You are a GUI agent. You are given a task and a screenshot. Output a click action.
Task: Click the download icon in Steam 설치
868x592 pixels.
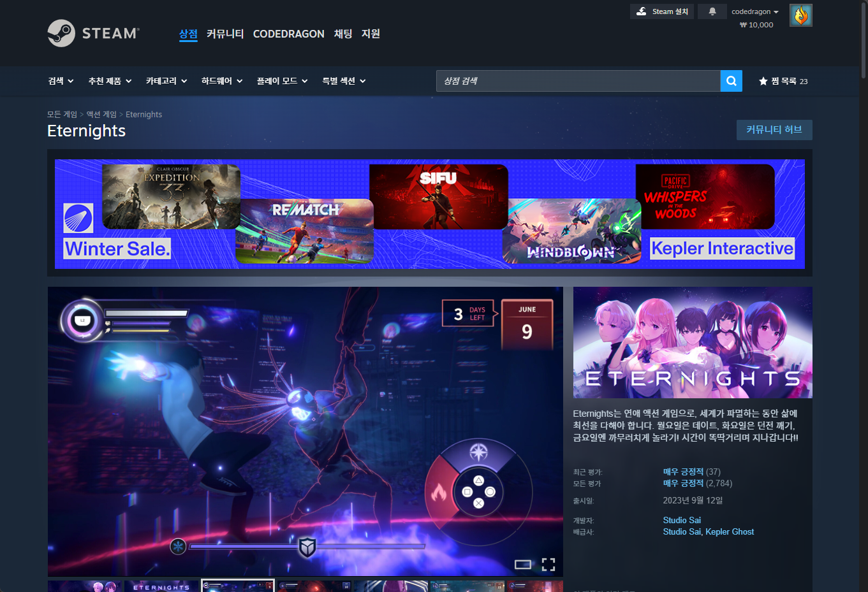642,11
